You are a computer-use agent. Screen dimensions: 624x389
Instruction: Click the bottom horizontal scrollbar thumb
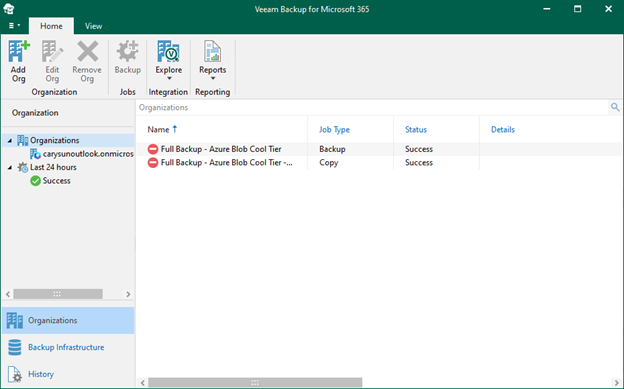(255, 383)
